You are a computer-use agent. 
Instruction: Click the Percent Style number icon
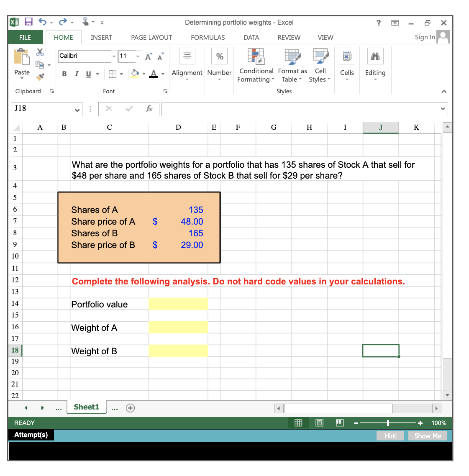pos(219,56)
